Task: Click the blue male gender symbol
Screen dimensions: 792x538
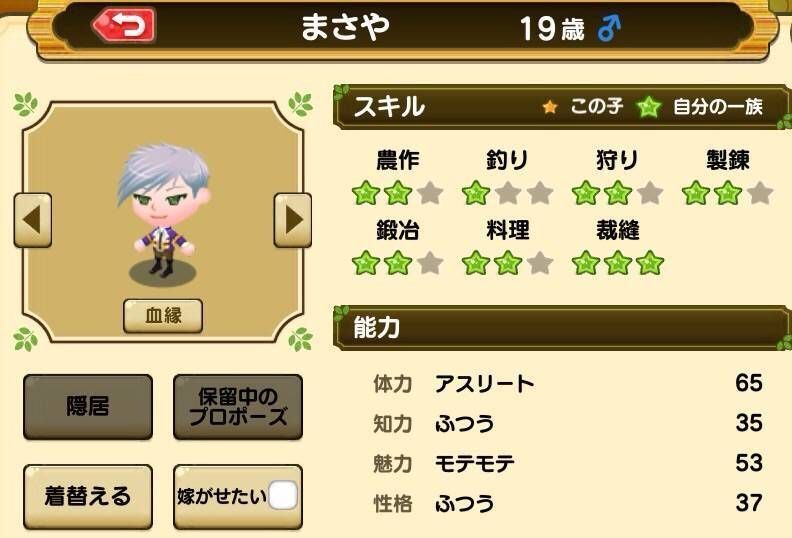Action: [609, 28]
